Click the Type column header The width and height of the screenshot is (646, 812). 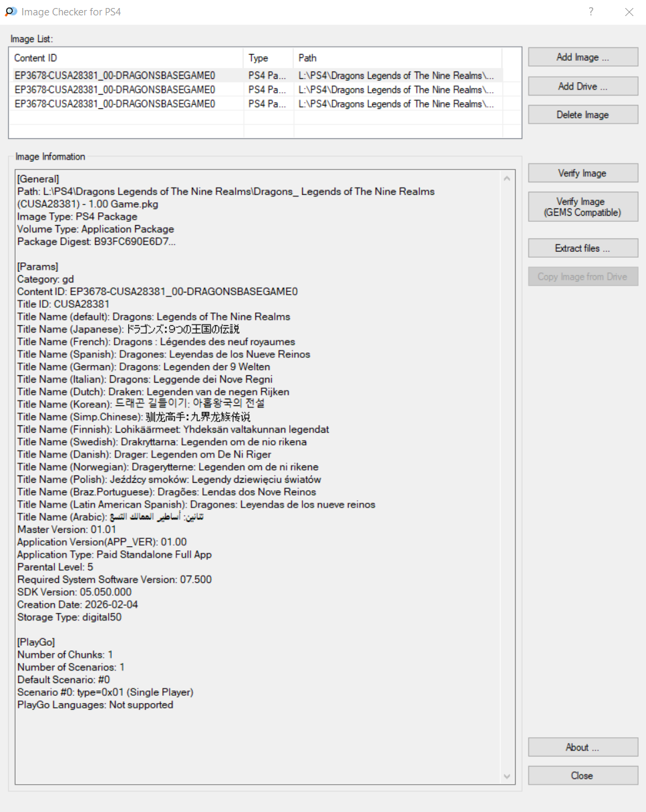point(269,58)
